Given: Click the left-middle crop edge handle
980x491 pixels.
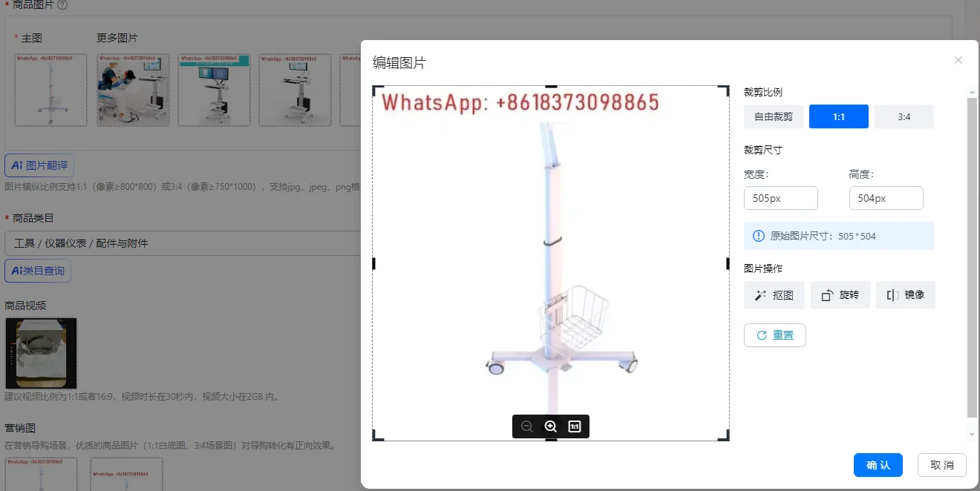Looking at the screenshot, I should (373, 263).
